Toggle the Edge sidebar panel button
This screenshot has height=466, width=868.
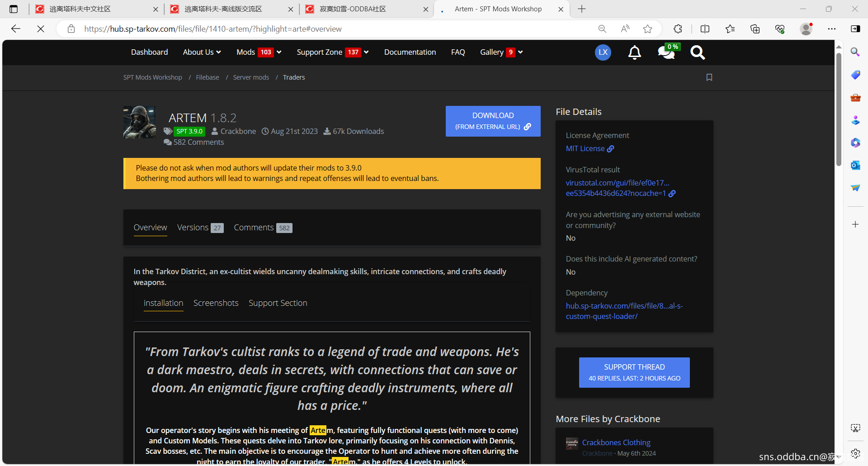tap(855, 29)
